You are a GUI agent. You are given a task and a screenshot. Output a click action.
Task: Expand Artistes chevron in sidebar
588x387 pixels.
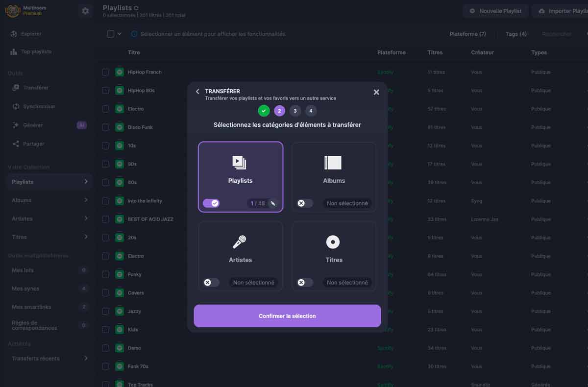click(86, 218)
